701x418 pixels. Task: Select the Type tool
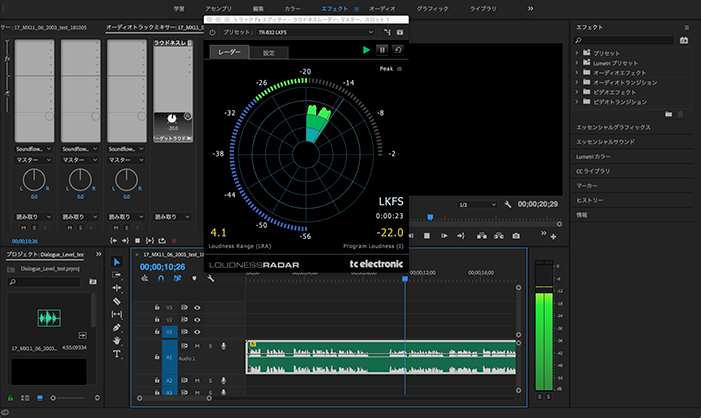(x=117, y=353)
